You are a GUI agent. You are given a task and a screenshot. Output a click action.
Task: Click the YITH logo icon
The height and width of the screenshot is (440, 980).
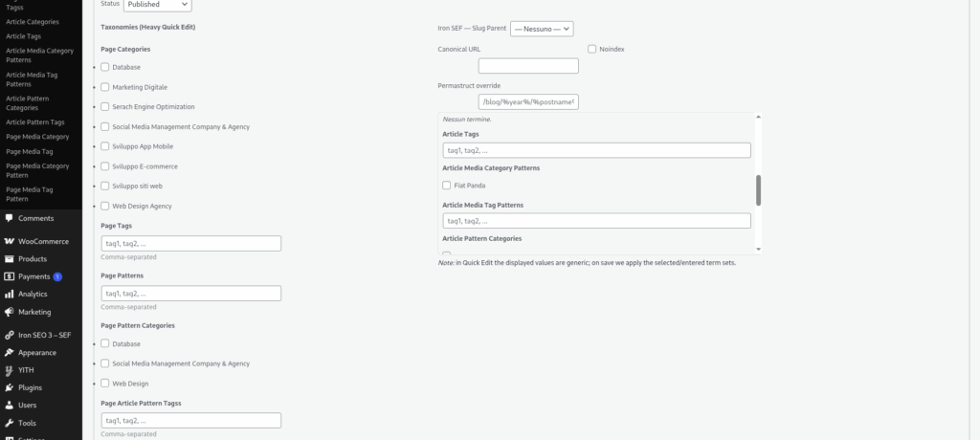9,370
